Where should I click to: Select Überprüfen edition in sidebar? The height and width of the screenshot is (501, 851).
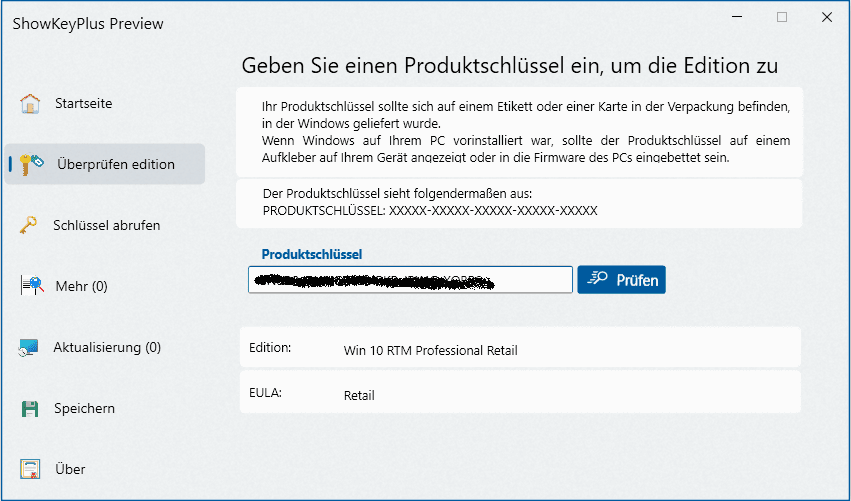(x=105, y=164)
